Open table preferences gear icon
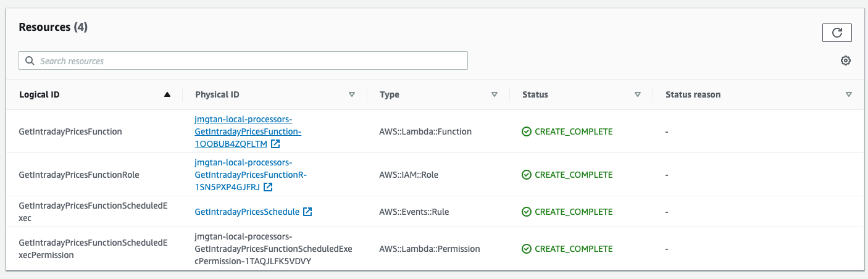The height and width of the screenshot is (279, 868). (845, 60)
